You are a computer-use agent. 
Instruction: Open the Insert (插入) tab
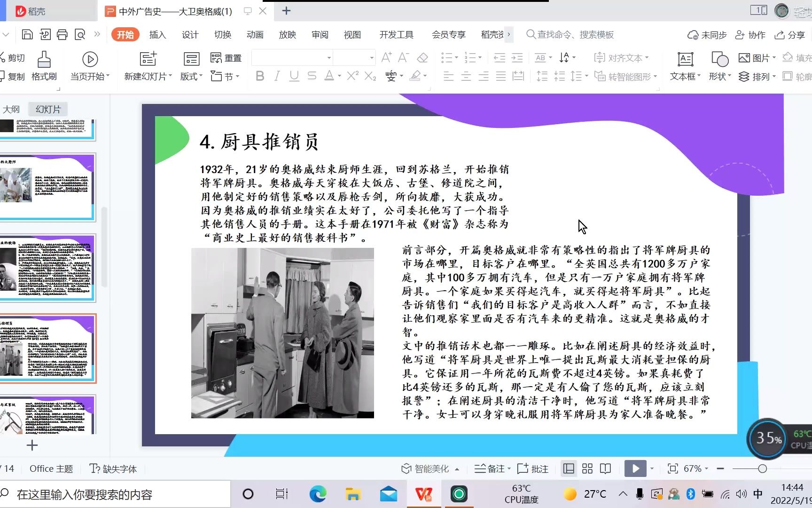coord(157,35)
